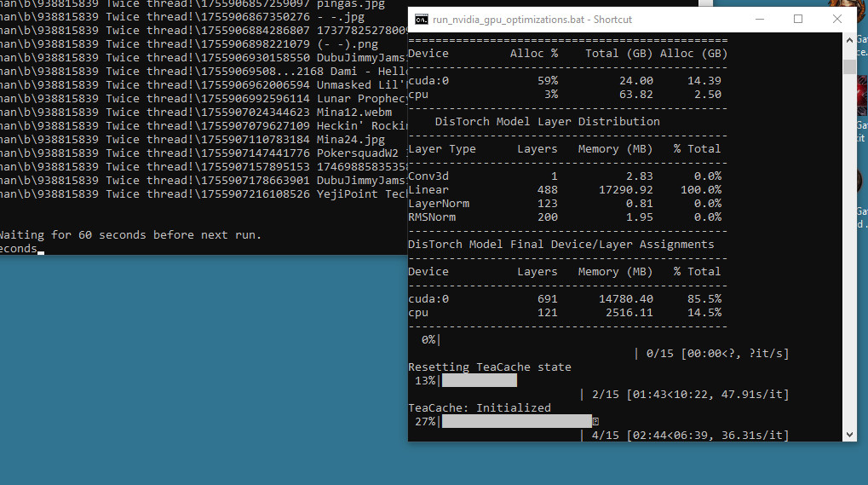
Task: Click 'DisTorch Model Layer Distribution' heading
Action: [548, 122]
